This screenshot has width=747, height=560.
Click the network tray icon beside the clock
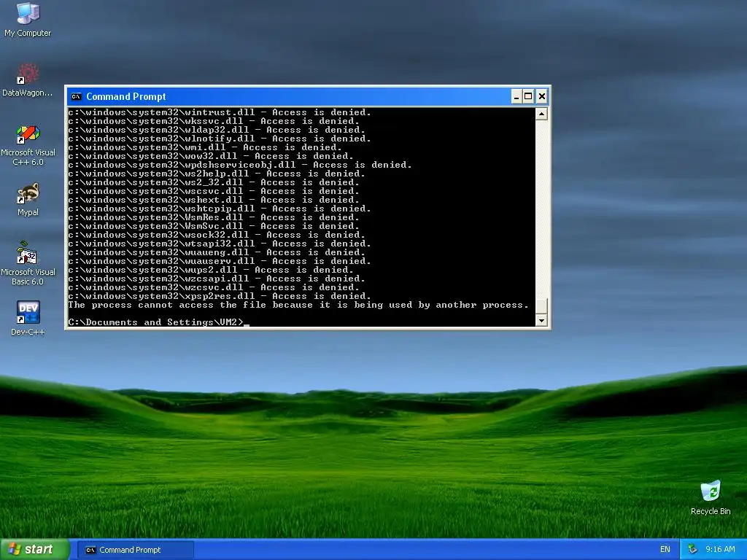[x=693, y=550]
